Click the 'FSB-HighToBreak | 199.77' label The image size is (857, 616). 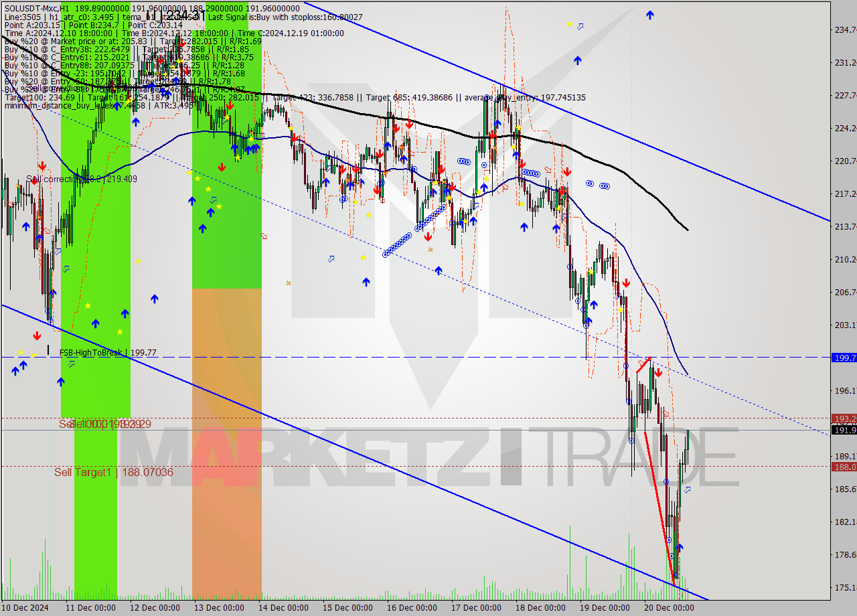coord(108,352)
